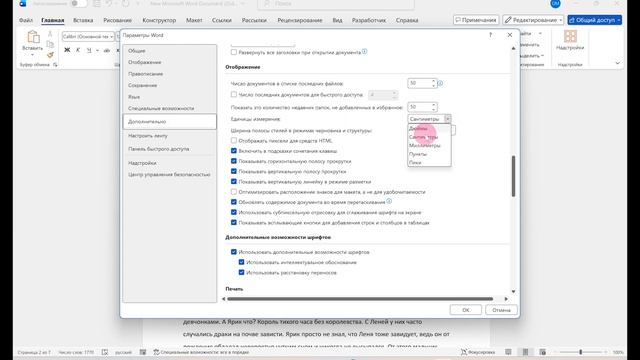Open the Вставка ribbon tab
This screenshot has height=360, width=640.
tap(83, 20)
